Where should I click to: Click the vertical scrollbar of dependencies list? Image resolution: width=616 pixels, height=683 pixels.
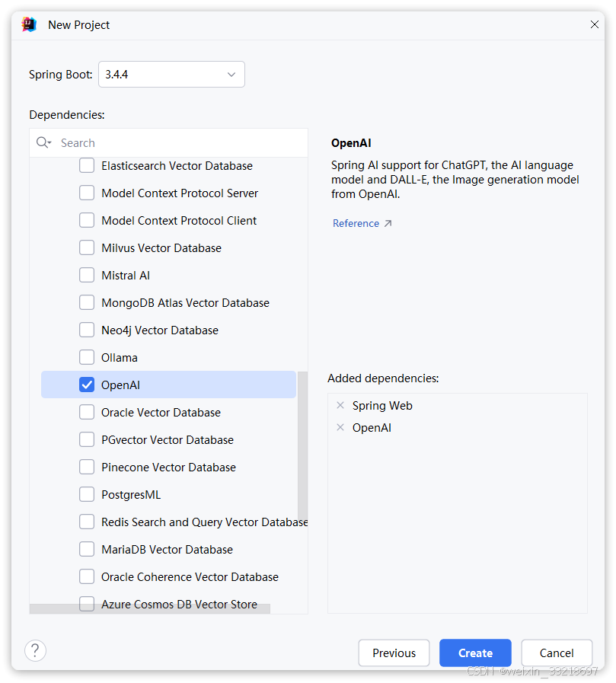(x=303, y=445)
